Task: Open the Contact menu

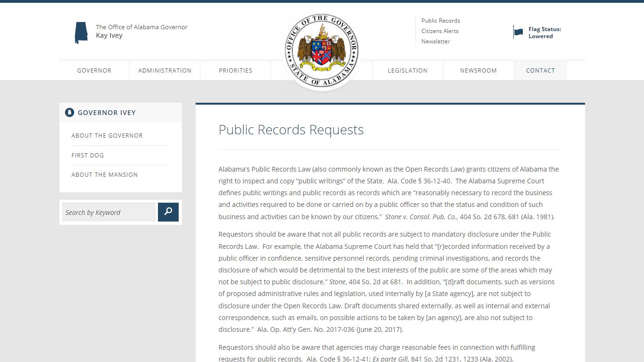Action: 540,71
